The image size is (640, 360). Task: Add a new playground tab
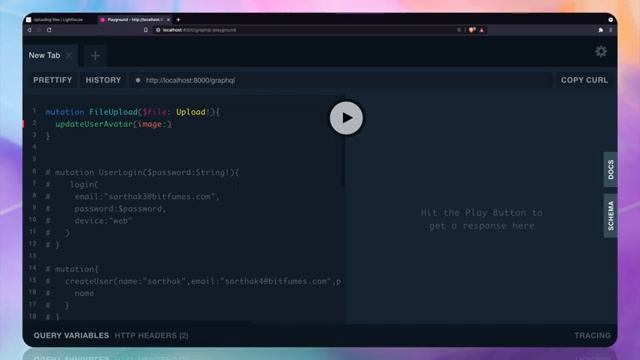(95, 56)
